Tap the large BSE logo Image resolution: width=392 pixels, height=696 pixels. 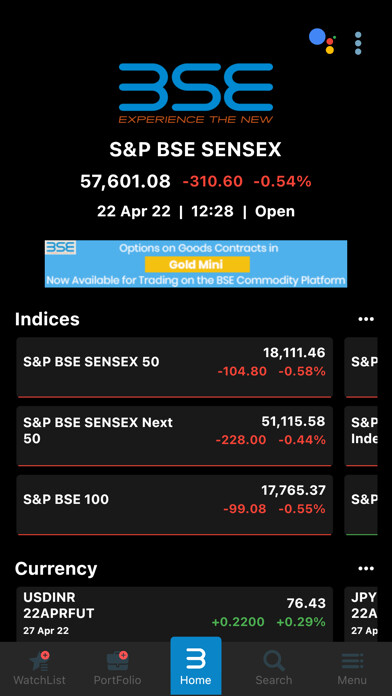pos(196,93)
